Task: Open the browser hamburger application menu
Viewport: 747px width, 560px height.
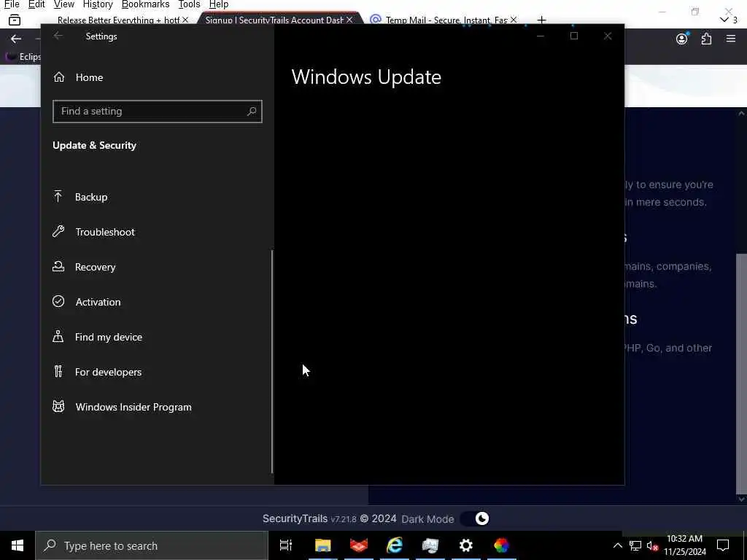Action: [731, 39]
